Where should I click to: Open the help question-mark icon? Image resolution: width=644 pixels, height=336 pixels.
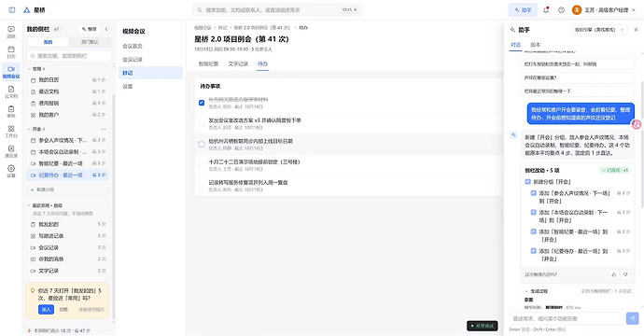click(561, 10)
